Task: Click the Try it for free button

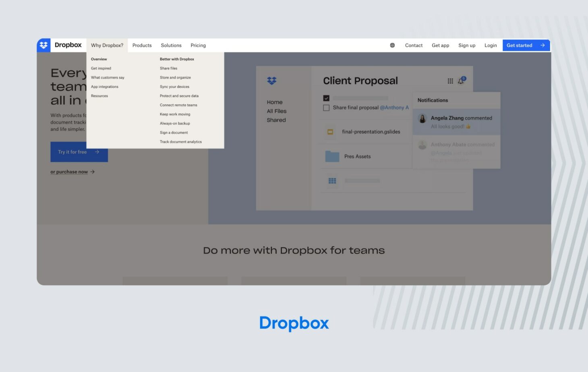Action: tap(79, 152)
